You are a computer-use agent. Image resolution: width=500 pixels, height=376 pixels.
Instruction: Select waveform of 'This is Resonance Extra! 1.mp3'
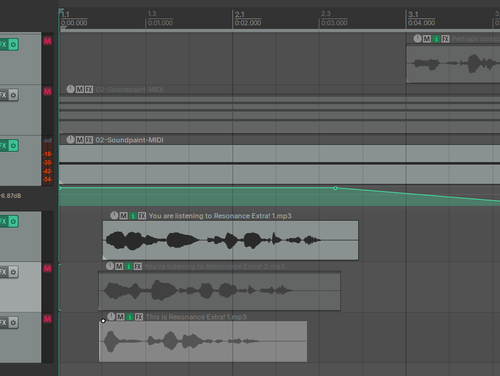[203, 341]
